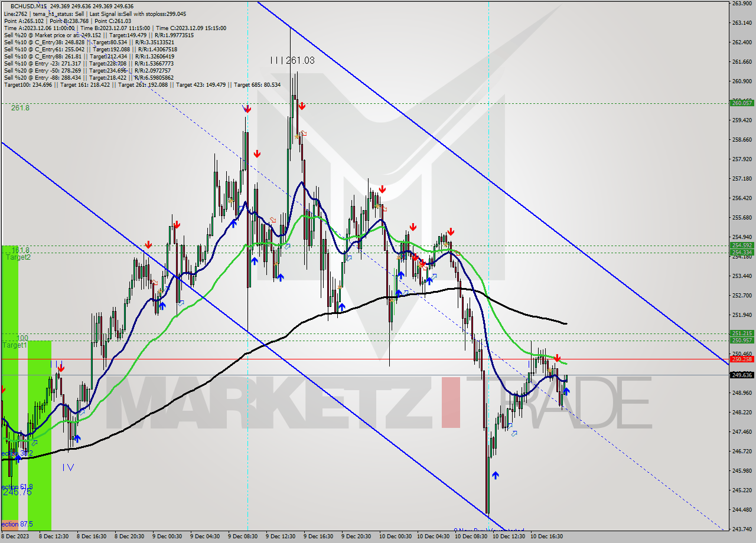Click the green 251.215 price tag
756x543 pixels.
pos(742,333)
